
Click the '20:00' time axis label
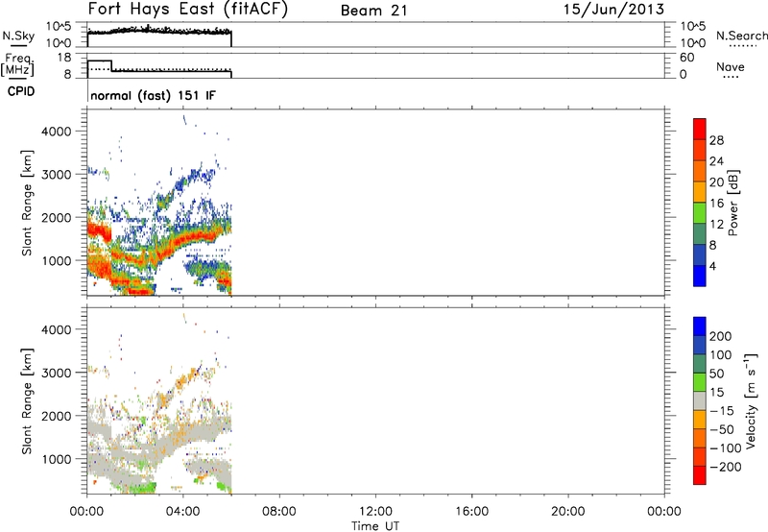point(568,512)
